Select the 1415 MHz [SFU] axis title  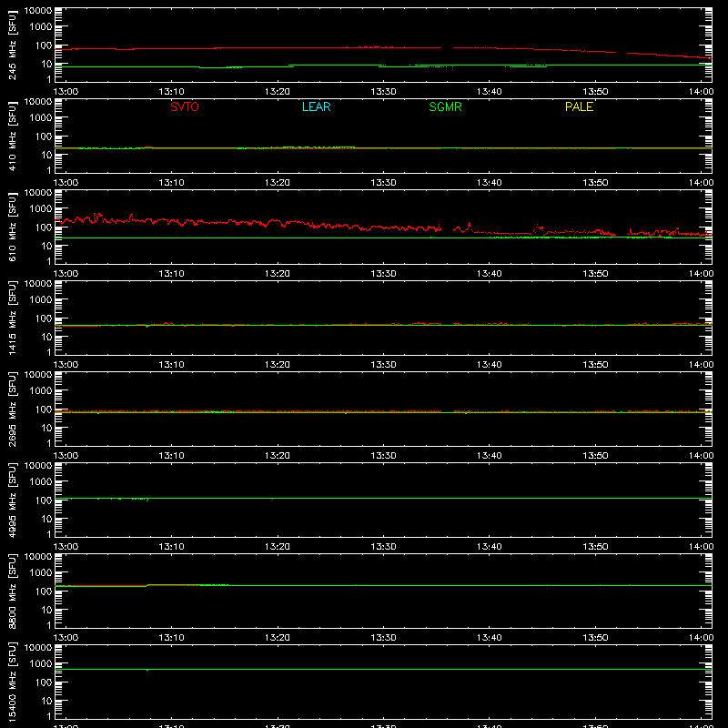[13, 318]
